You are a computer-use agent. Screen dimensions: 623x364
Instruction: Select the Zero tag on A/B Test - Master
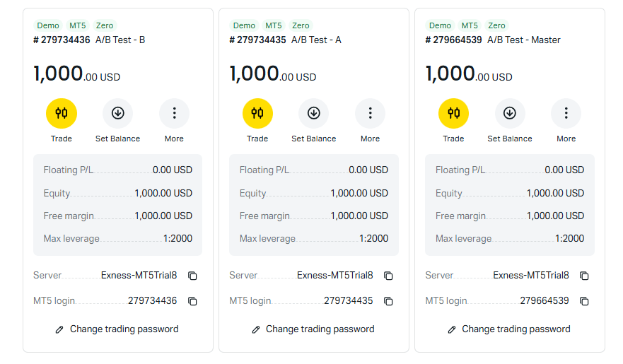[496, 25]
